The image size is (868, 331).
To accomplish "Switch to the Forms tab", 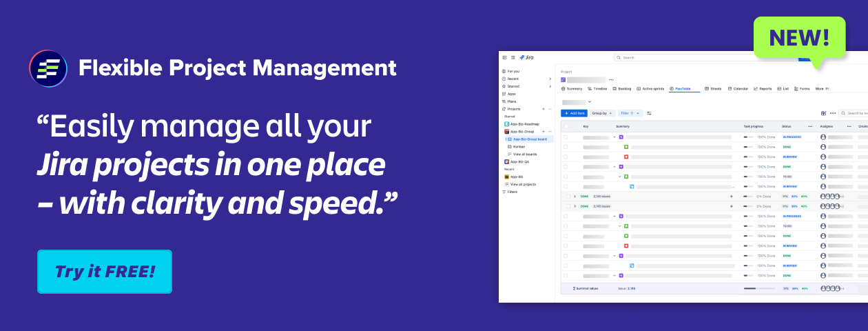I will point(802,89).
